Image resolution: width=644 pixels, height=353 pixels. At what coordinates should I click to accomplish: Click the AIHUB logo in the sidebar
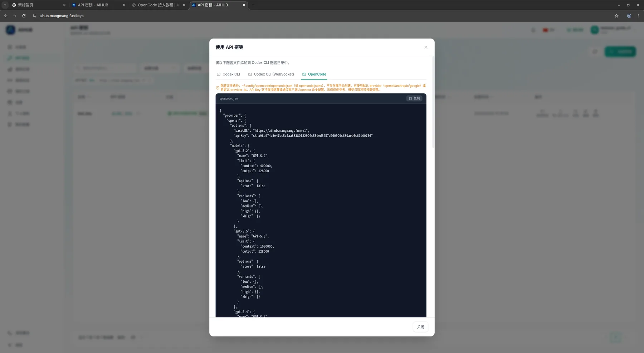11,30
